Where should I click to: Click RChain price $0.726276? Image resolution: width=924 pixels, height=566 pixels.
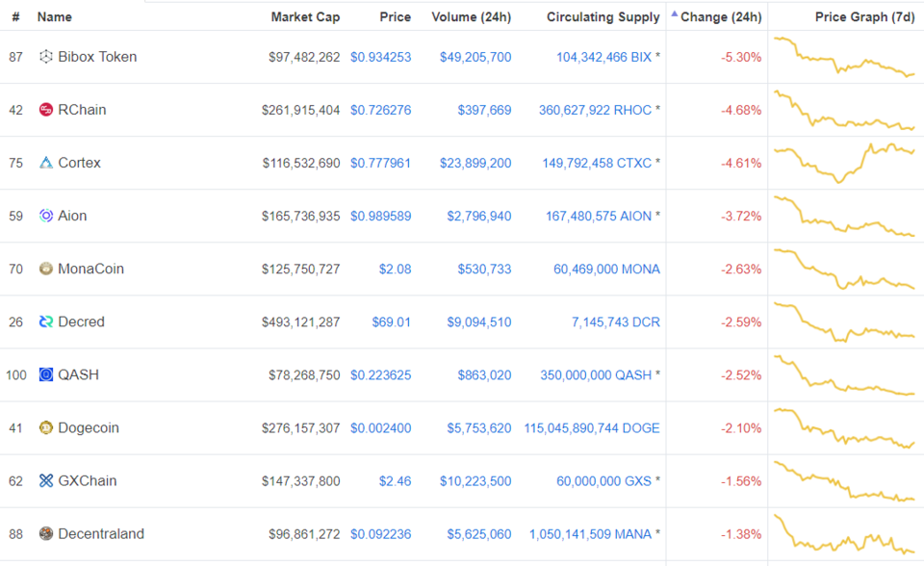[x=381, y=111]
